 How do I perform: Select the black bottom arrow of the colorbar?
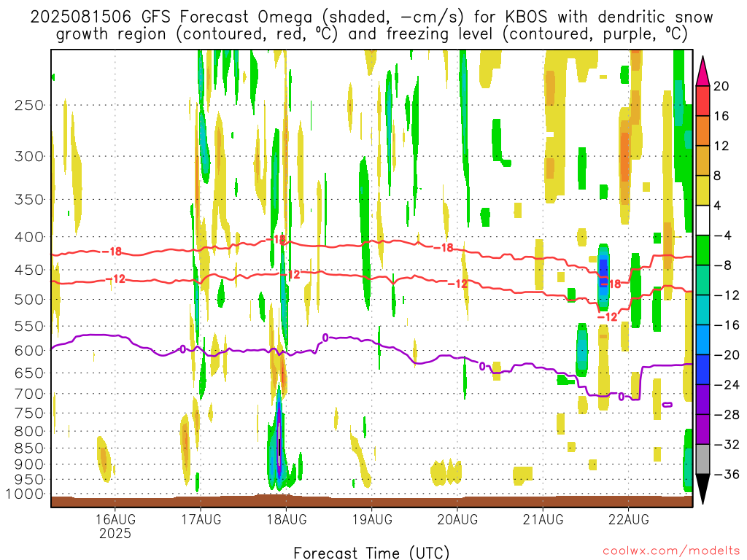click(703, 489)
